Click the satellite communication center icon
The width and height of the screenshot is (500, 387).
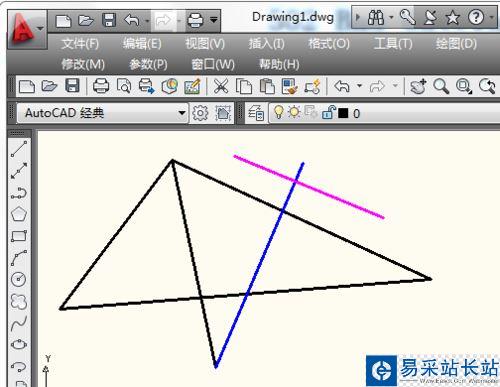point(430,17)
